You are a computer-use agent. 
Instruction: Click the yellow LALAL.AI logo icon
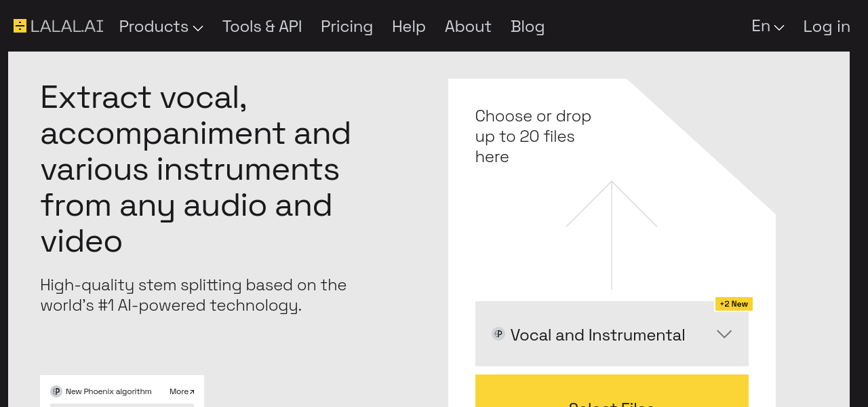click(x=20, y=26)
